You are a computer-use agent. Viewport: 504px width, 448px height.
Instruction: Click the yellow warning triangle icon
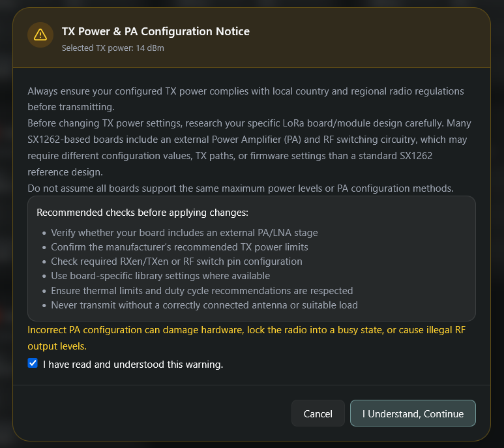[x=40, y=35]
